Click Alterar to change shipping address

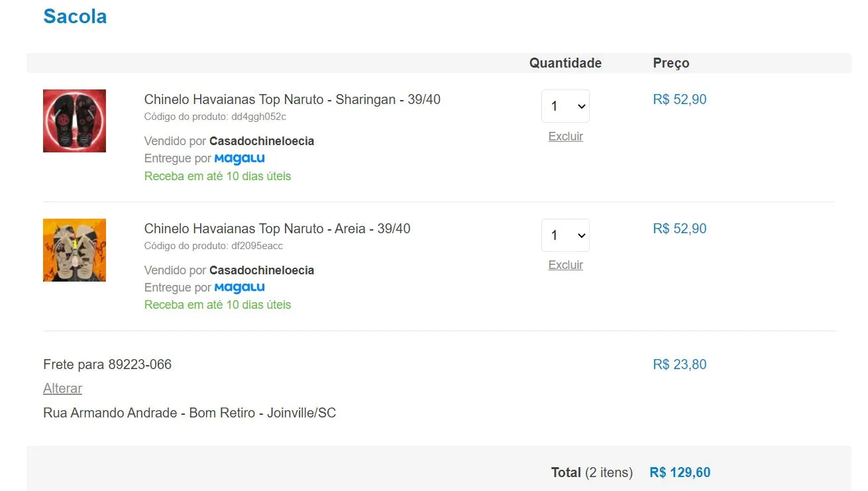(x=62, y=388)
